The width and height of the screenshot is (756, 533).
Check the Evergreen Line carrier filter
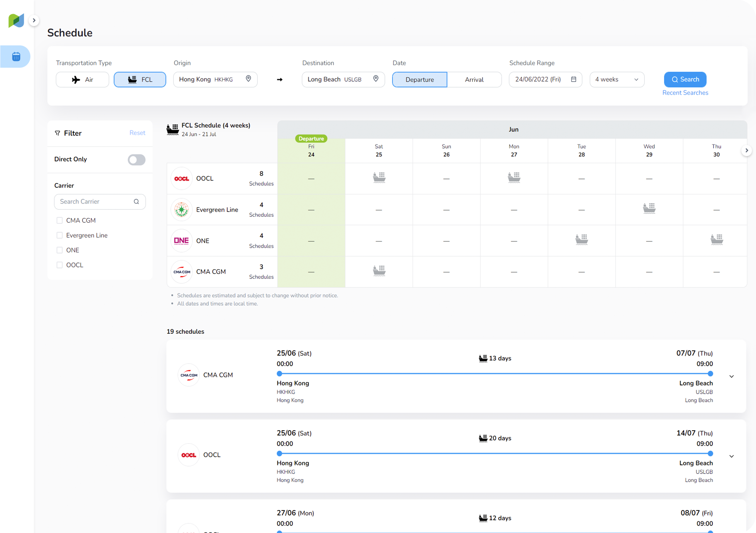point(60,235)
